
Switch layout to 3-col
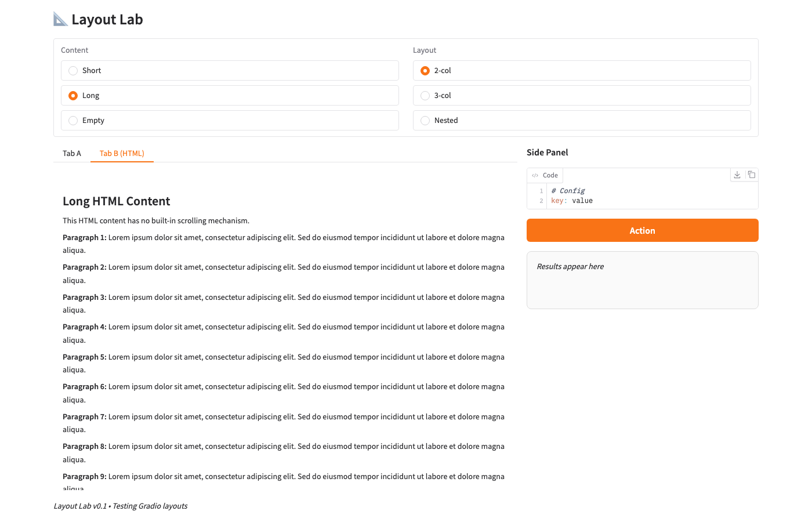tap(425, 96)
